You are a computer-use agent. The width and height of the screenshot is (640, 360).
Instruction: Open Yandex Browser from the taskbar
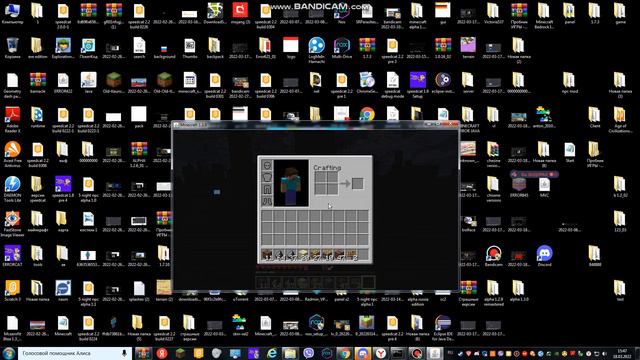pyautogui.click(x=380, y=353)
